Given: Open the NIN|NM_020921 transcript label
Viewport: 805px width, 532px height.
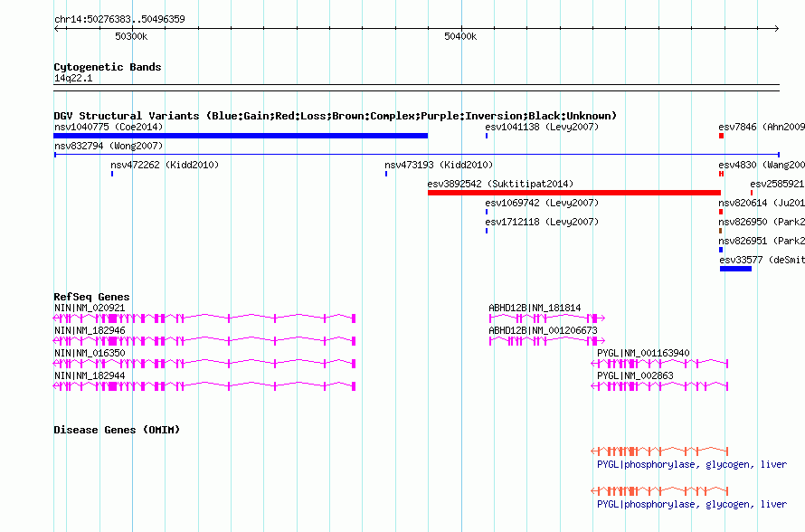Looking at the screenshot, I should (x=90, y=308).
